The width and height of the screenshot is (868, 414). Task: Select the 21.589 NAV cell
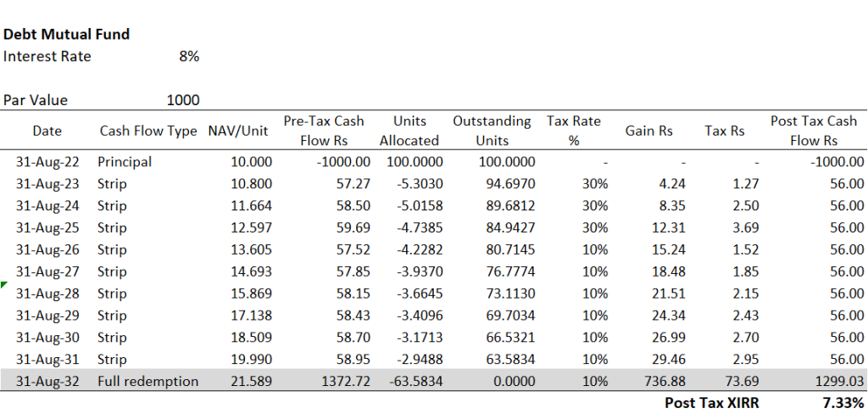252,381
